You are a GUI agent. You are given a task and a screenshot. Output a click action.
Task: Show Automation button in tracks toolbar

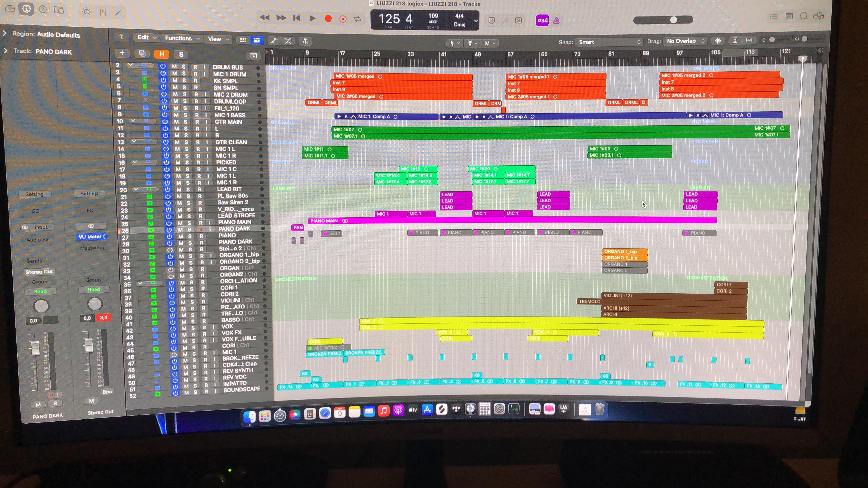274,41
